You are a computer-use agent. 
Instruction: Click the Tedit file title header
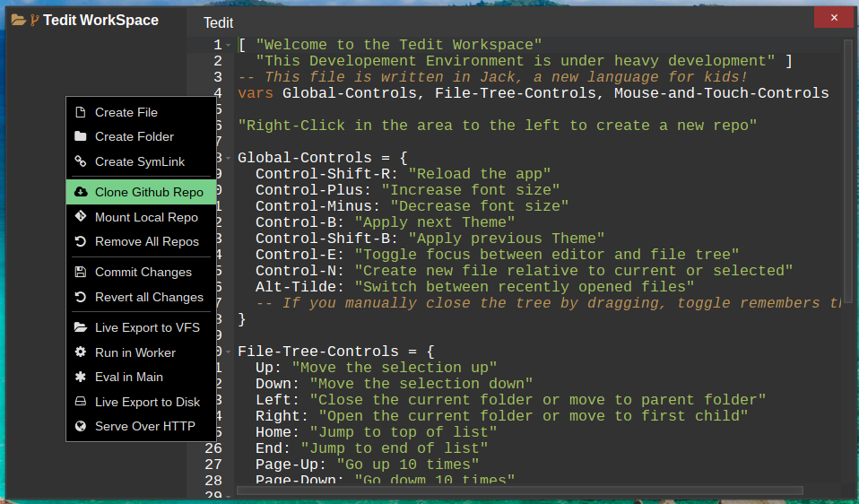tap(218, 23)
